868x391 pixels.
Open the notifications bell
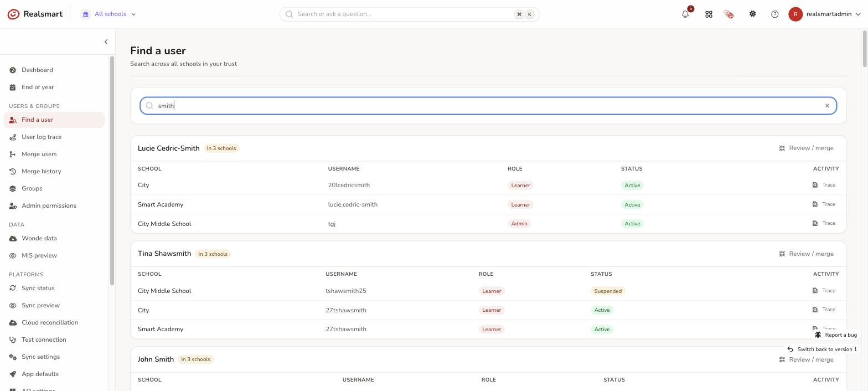coord(685,14)
